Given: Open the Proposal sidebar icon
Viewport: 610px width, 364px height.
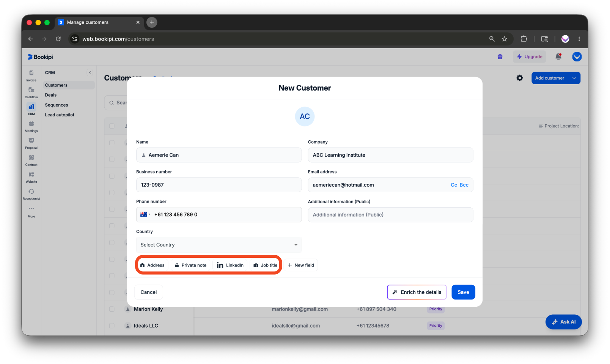Looking at the screenshot, I should point(31,143).
